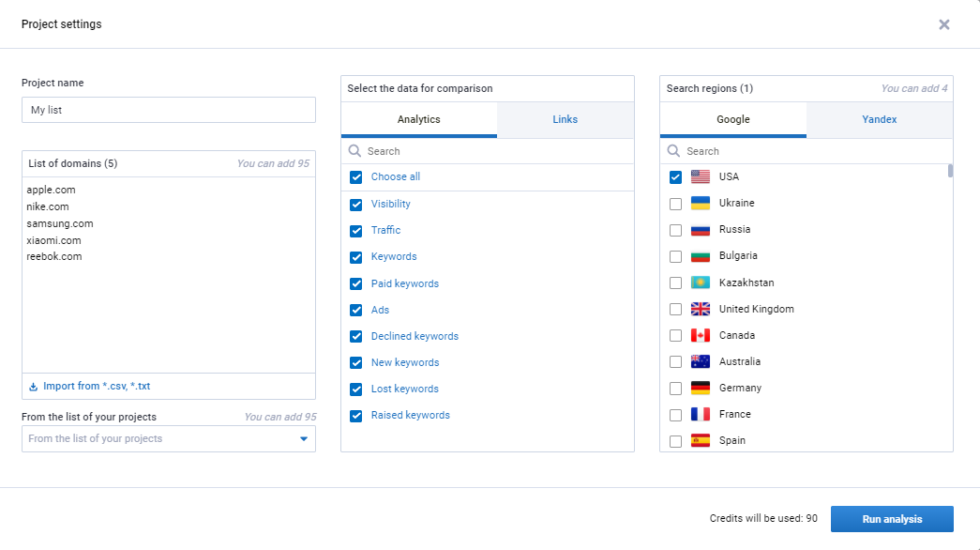Click the Germany flag icon
Image resolution: width=980 pixels, height=550 pixels.
pyautogui.click(x=700, y=388)
